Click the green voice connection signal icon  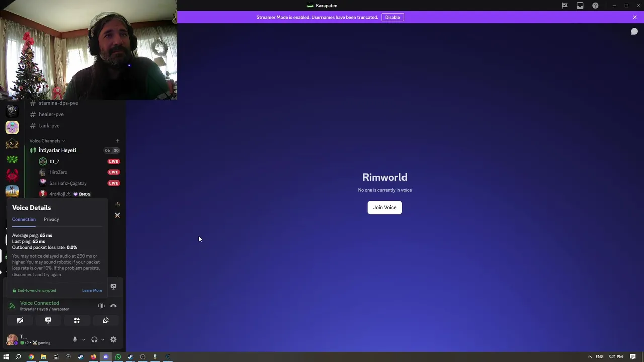[12, 306]
